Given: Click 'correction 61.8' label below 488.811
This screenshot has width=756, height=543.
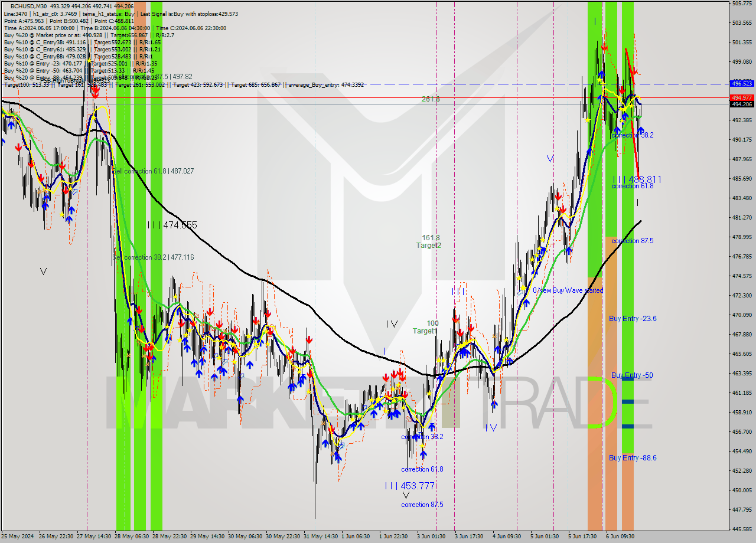Looking at the screenshot, I should pos(633,186).
